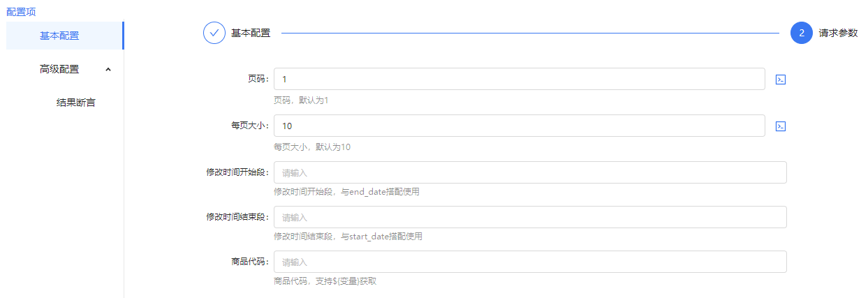Collapse 高级配置 using its caret arrow
868x298 pixels.
(108, 69)
